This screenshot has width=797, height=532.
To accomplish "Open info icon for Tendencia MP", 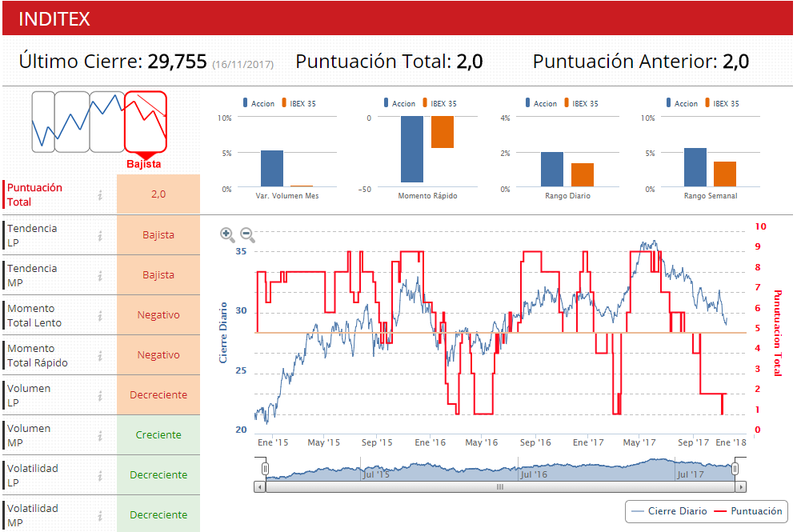I will click(100, 275).
